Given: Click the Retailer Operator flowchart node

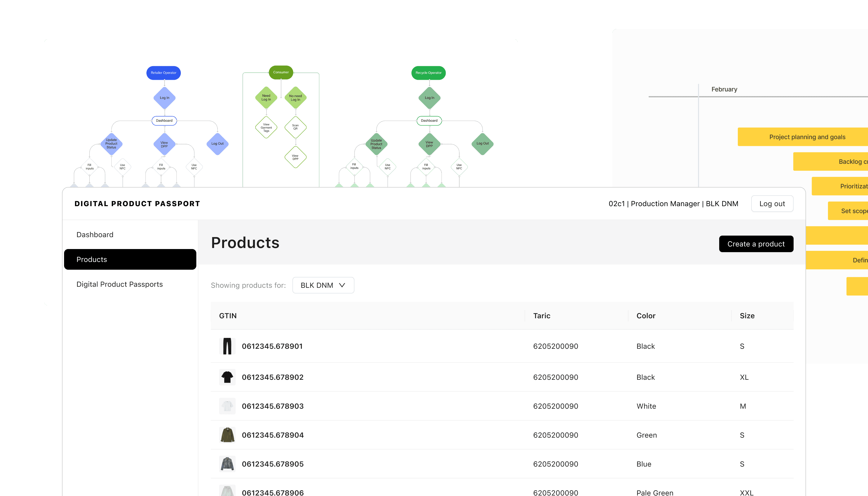Looking at the screenshot, I should coord(164,73).
